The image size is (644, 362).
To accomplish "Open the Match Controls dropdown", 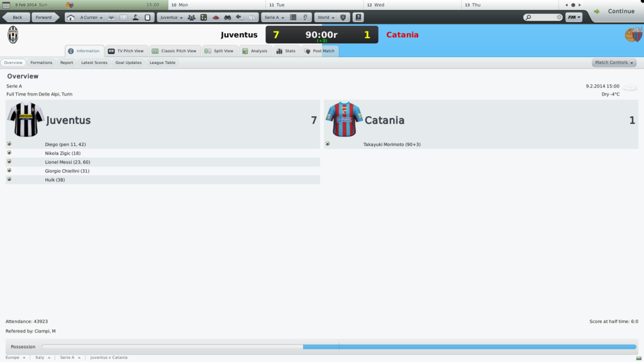I will [614, 63].
